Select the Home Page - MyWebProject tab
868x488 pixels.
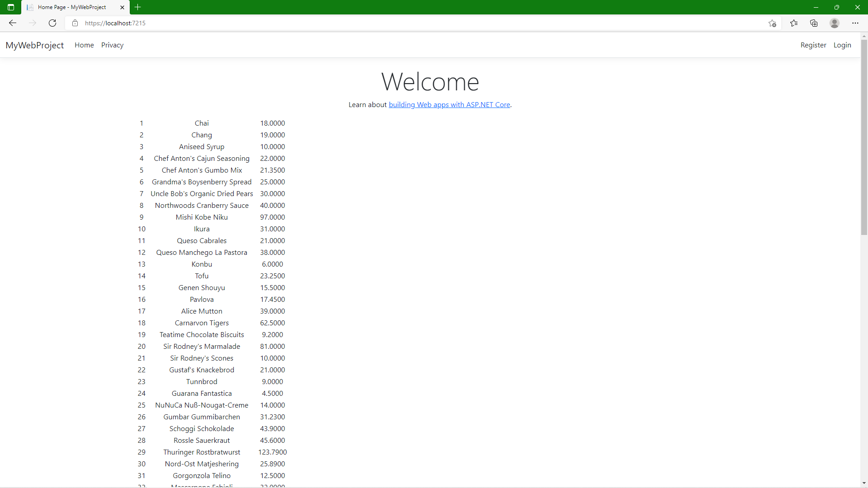pyautogui.click(x=72, y=7)
